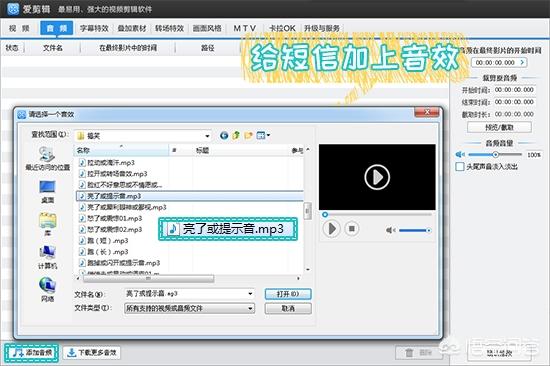The height and width of the screenshot is (366, 550).
Task: Click the 取消 button in file dialog
Action: (288, 308)
